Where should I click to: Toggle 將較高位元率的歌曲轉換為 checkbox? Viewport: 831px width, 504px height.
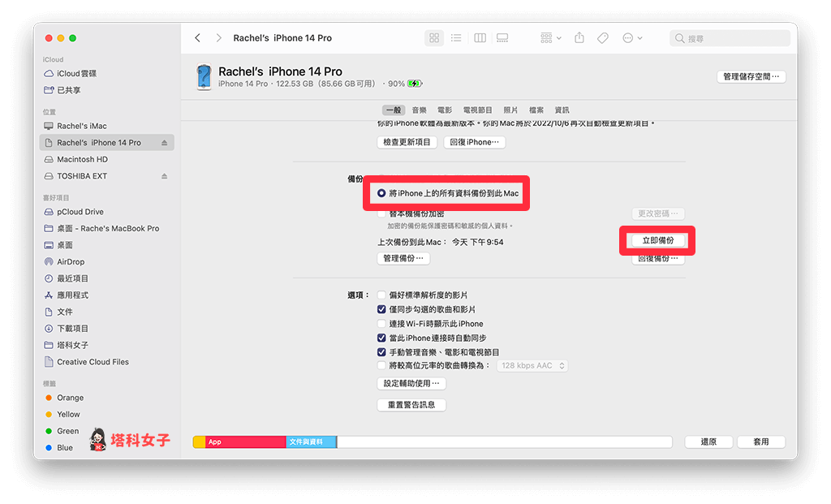[x=381, y=366]
